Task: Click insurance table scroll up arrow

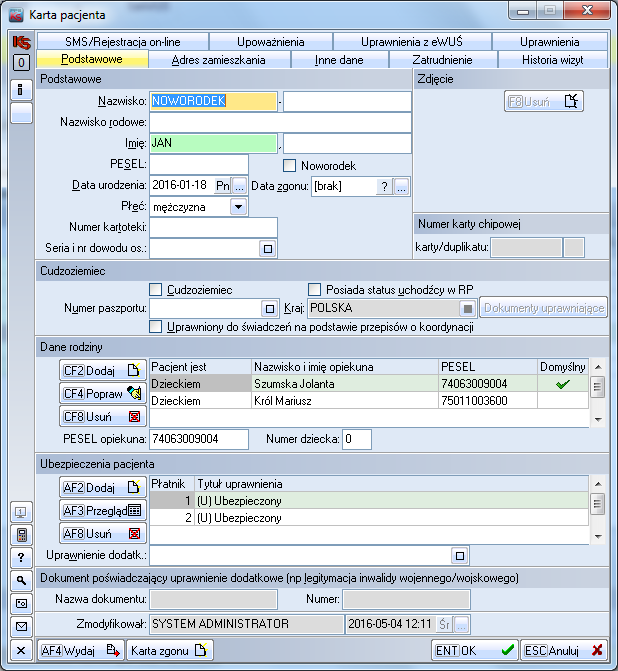Action: click(x=598, y=484)
